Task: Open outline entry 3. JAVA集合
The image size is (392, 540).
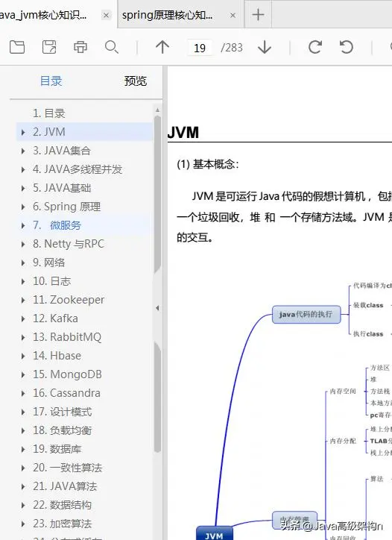Action: 62,151
